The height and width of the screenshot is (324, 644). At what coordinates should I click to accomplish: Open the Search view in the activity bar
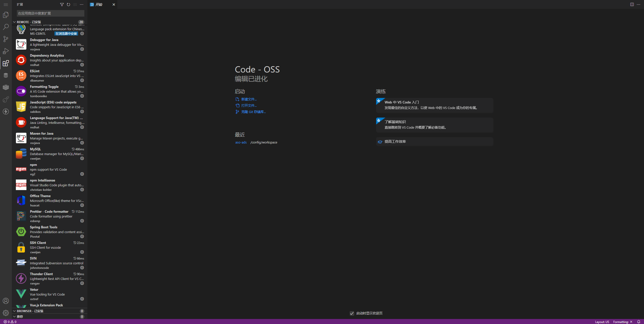tap(6, 27)
